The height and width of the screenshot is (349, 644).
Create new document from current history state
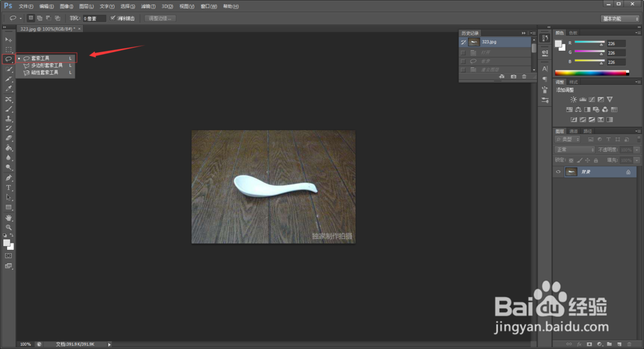point(502,77)
